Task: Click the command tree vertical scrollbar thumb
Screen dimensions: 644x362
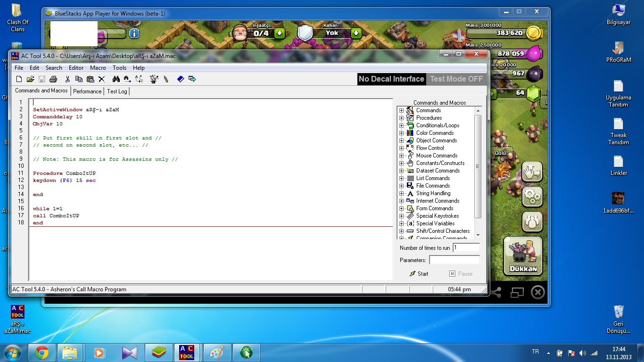Action: coord(478,166)
